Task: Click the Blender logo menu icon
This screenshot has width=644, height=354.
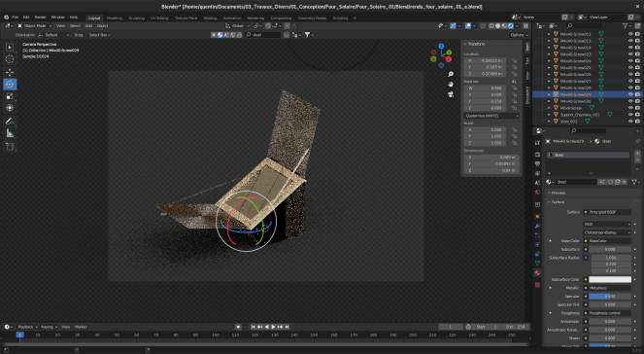Action: 6,18
